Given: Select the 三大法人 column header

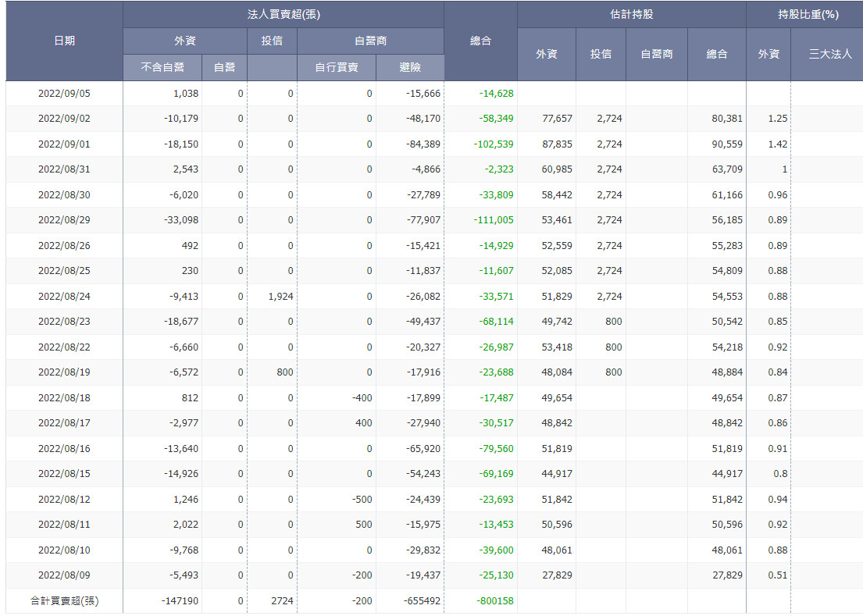Looking at the screenshot, I should point(830,54).
